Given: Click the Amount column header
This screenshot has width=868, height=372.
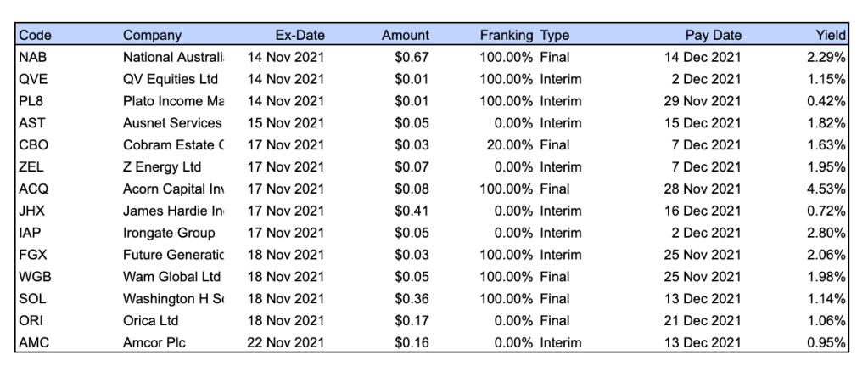Looking at the screenshot, I should (405, 36).
